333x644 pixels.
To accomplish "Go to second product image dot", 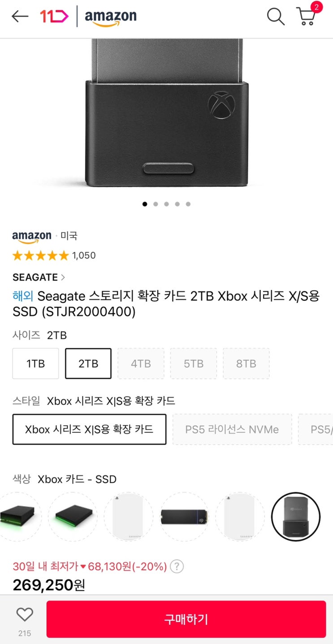I will (156, 204).
